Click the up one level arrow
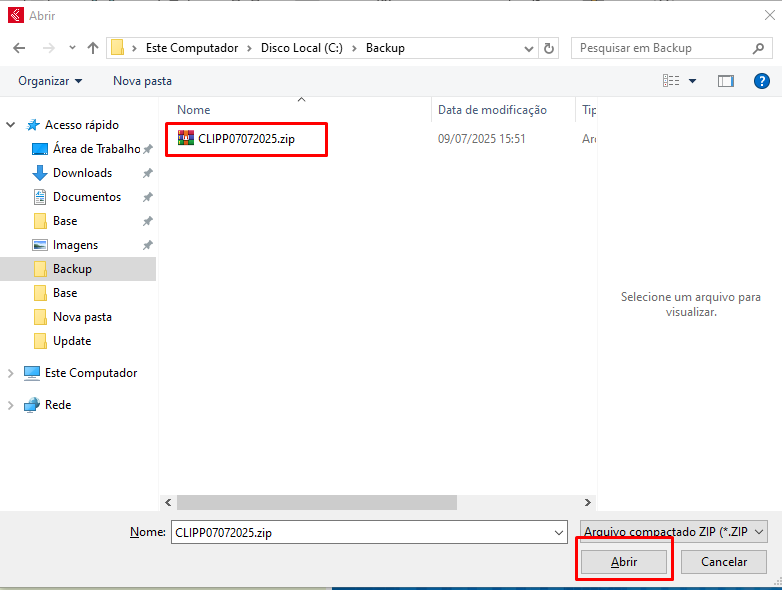The width and height of the screenshot is (782, 590). point(93,48)
